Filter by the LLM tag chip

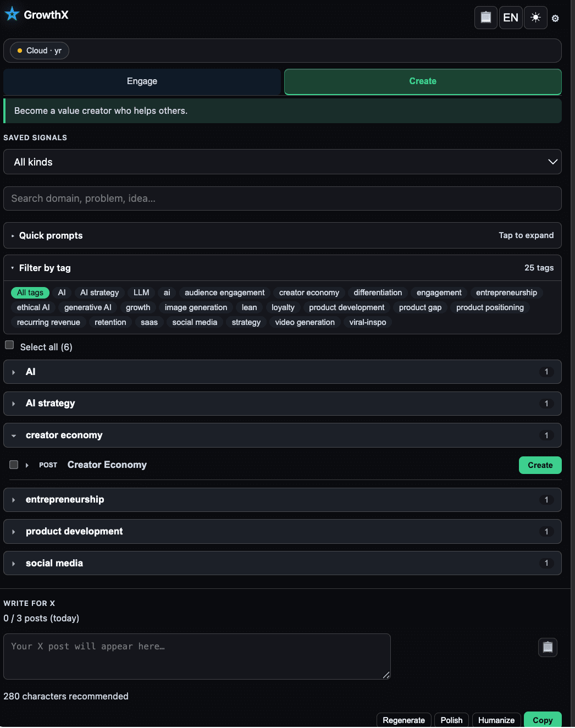point(141,293)
